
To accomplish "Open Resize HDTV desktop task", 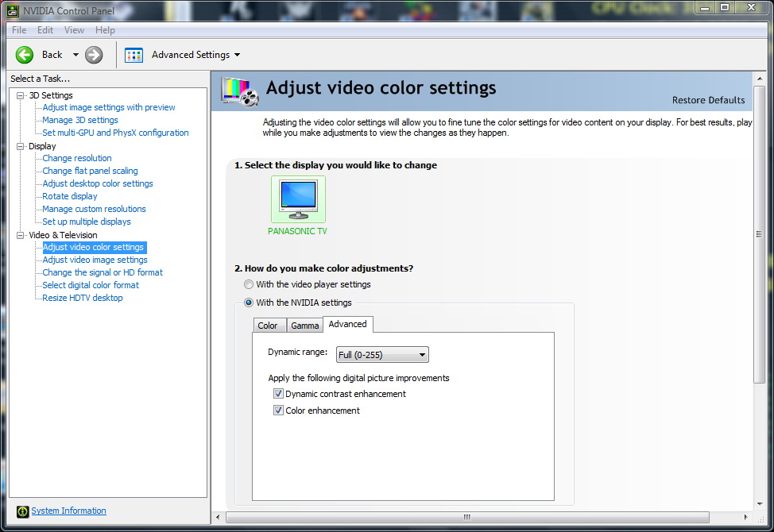I will (x=83, y=299).
